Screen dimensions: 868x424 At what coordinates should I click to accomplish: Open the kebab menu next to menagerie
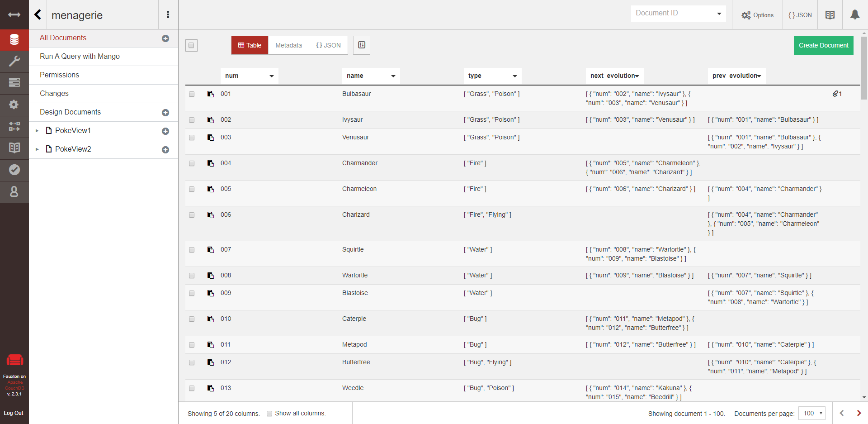pos(168,14)
